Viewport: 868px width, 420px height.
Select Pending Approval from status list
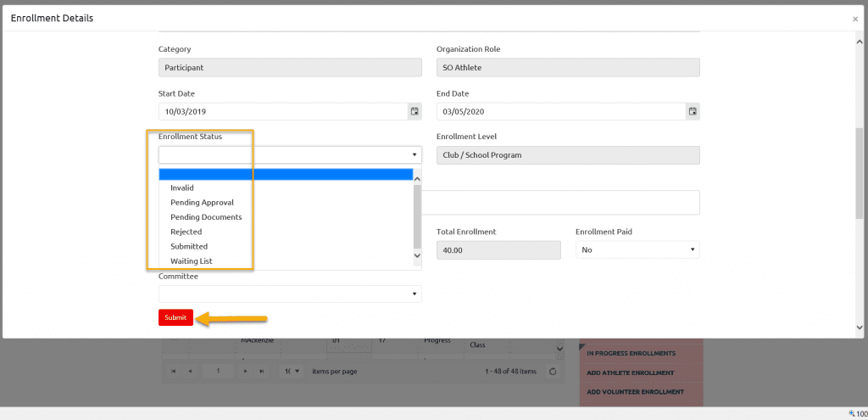click(202, 203)
